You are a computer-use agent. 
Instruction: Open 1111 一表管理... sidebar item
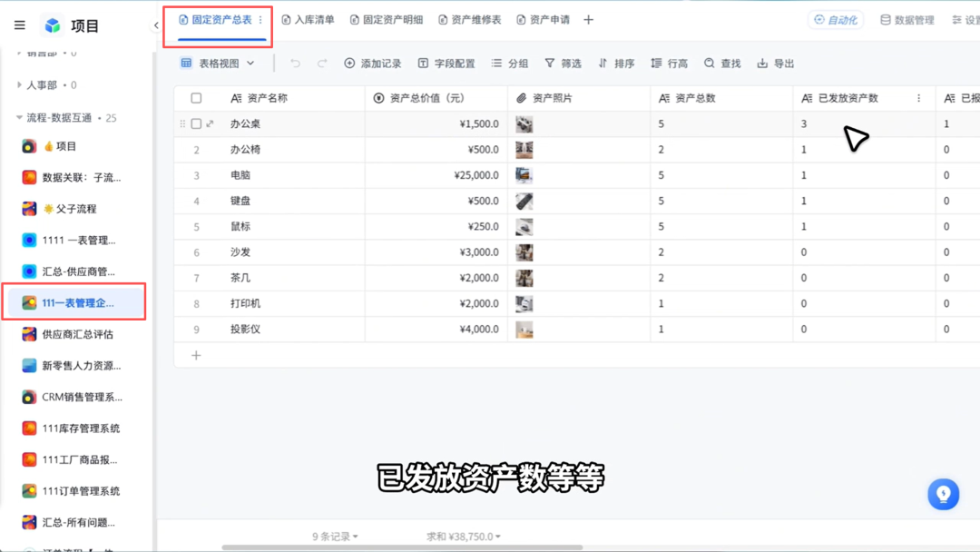point(73,240)
